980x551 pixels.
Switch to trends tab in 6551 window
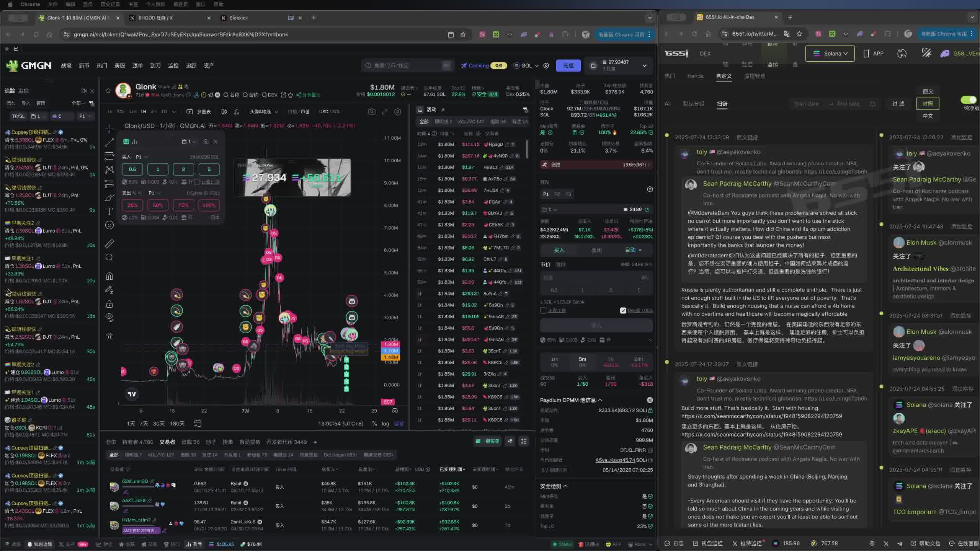pyautogui.click(x=695, y=76)
